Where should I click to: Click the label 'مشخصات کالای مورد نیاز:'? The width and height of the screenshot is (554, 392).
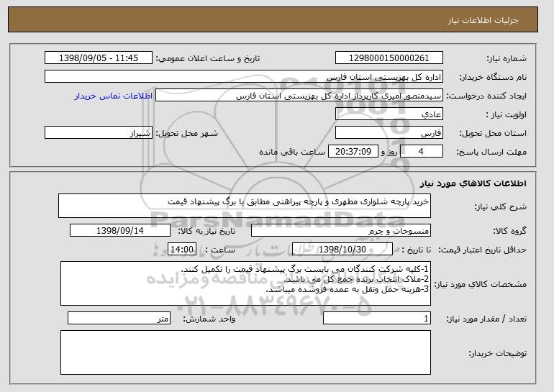coord(481,284)
